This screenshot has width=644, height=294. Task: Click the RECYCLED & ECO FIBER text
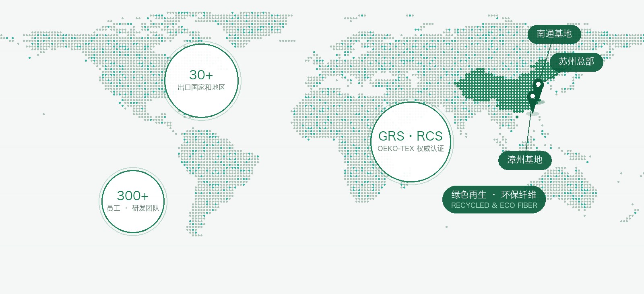(494, 205)
